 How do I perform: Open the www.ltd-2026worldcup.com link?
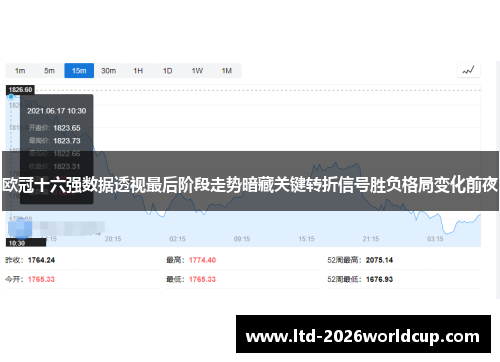coord(363,334)
